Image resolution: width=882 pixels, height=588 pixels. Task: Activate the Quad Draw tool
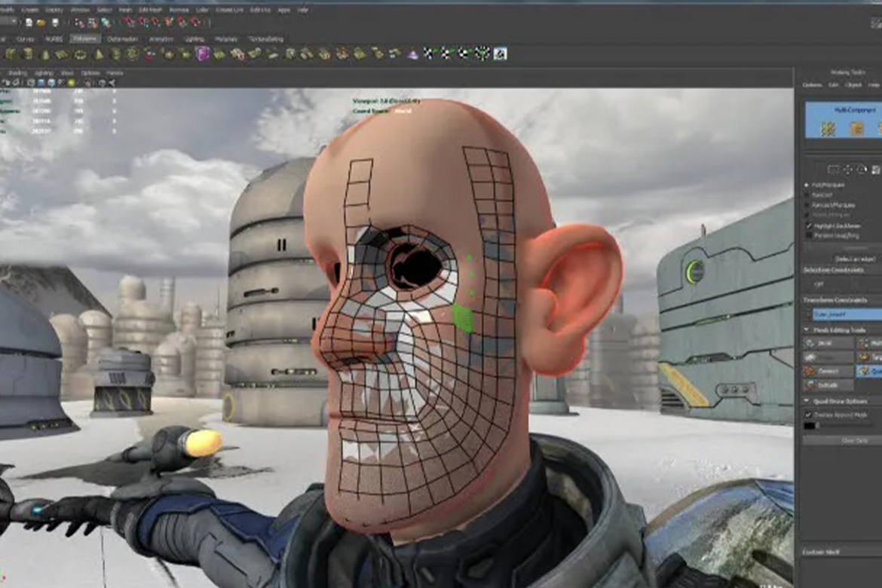[868, 371]
